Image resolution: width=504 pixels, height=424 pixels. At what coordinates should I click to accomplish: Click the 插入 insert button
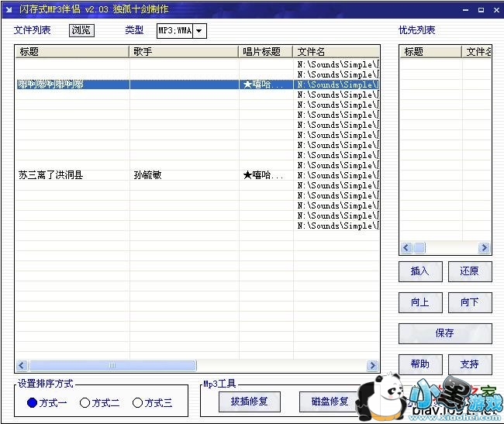(x=420, y=271)
